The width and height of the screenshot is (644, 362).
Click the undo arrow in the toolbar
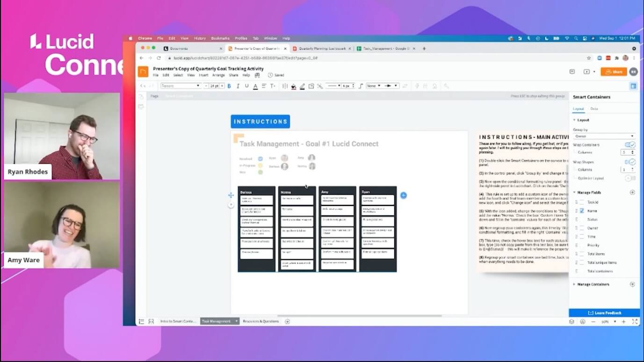(143, 86)
